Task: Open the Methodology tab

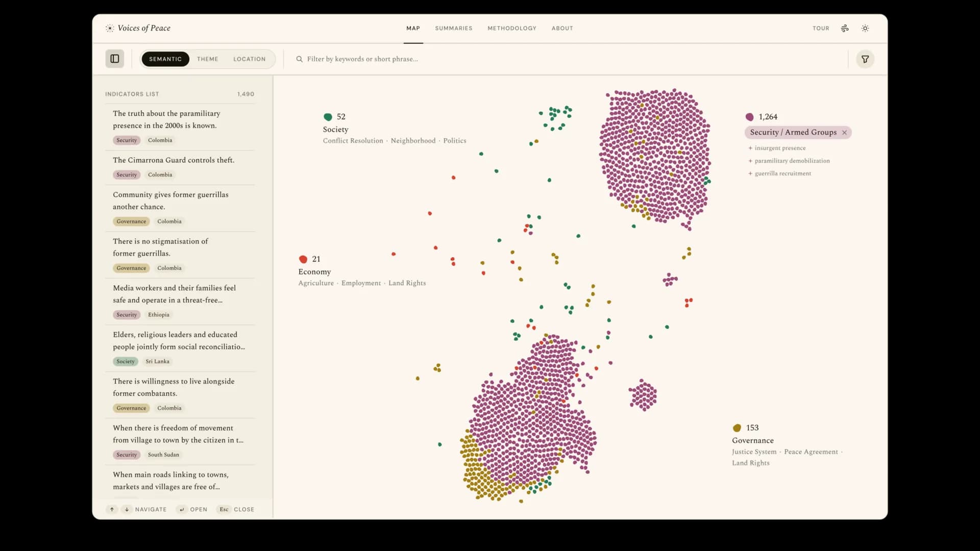Action: [512, 29]
